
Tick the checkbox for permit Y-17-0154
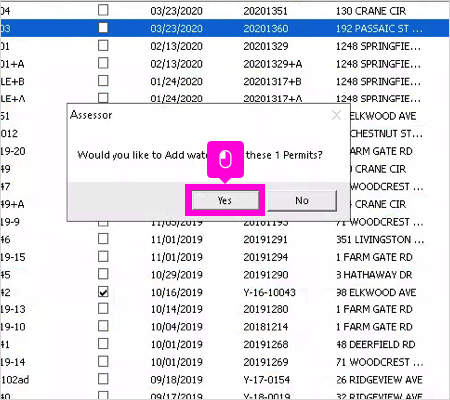pyautogui.click(x=103, y=379)
